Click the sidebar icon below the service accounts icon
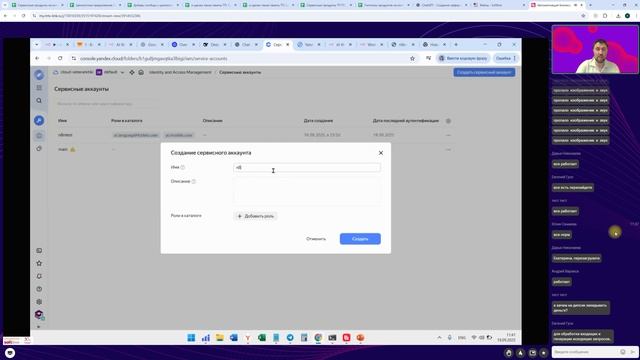 coord(39,149)
